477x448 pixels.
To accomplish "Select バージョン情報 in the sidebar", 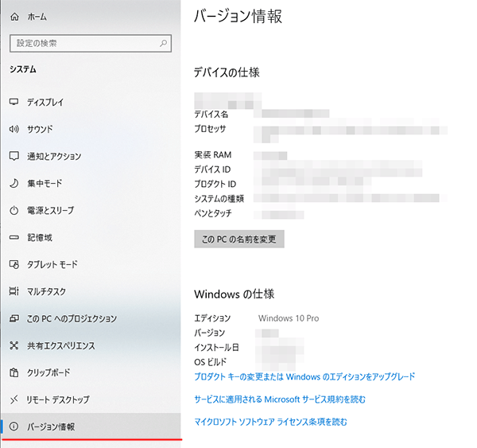I will tap(51, 427).
